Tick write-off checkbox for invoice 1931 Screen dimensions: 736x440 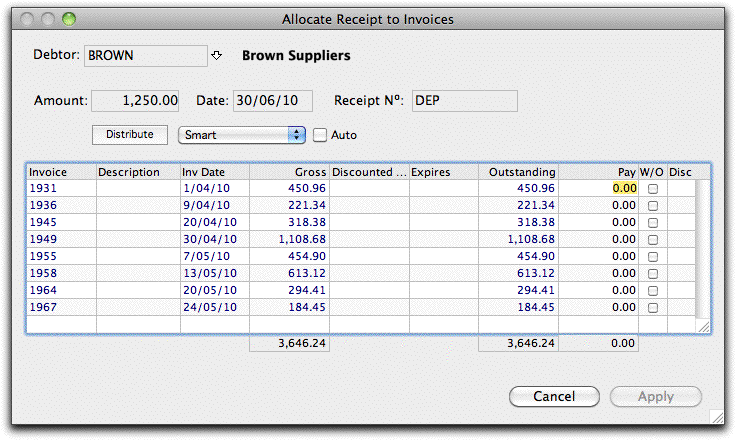(x=652, y=189)
